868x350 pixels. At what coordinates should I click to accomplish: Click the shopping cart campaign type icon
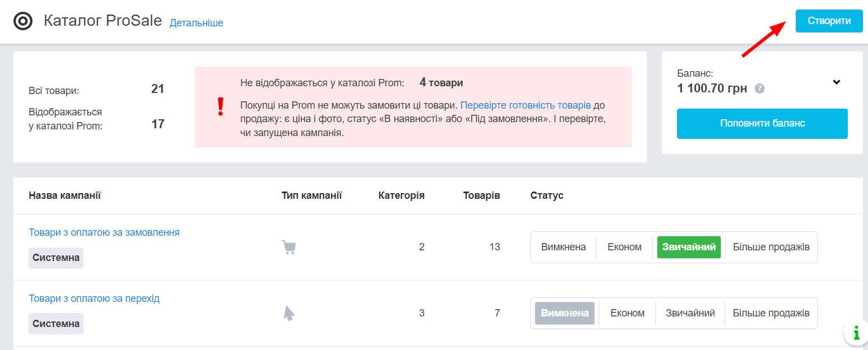288,247
